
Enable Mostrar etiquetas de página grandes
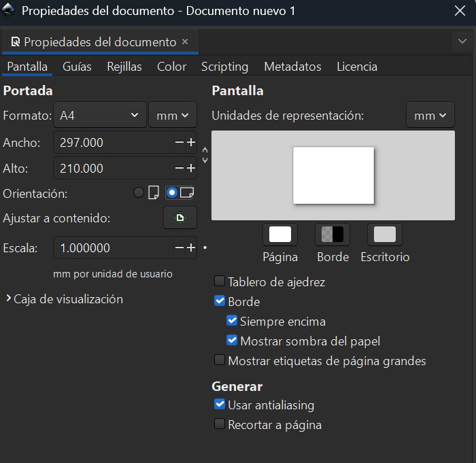tap(220, 360)
